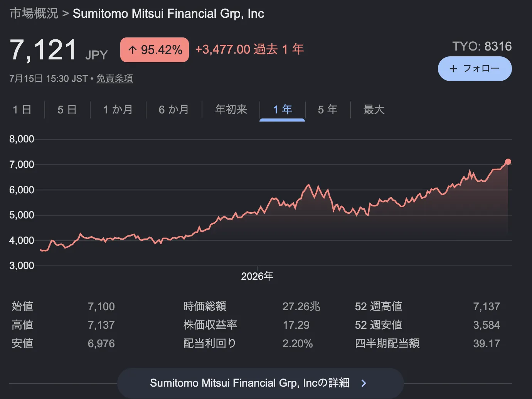Click the market cap value 27.26兆

301,306
